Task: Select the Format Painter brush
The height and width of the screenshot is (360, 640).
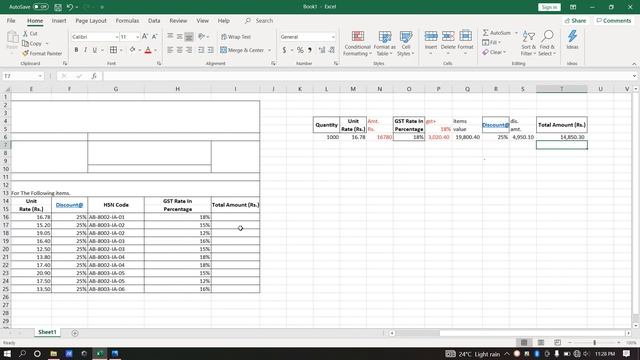Action: click(25, 53)
